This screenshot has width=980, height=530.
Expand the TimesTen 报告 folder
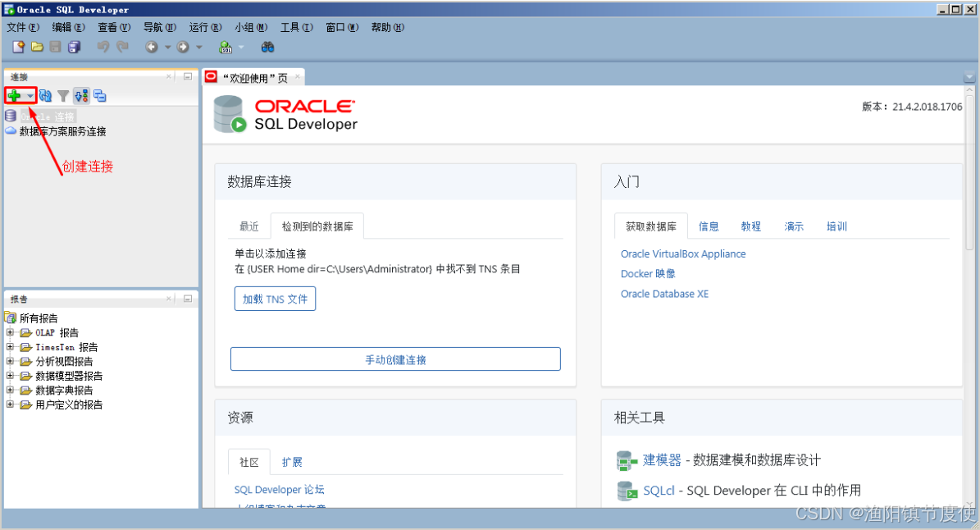pyautogui.click(x=10, y=346)
